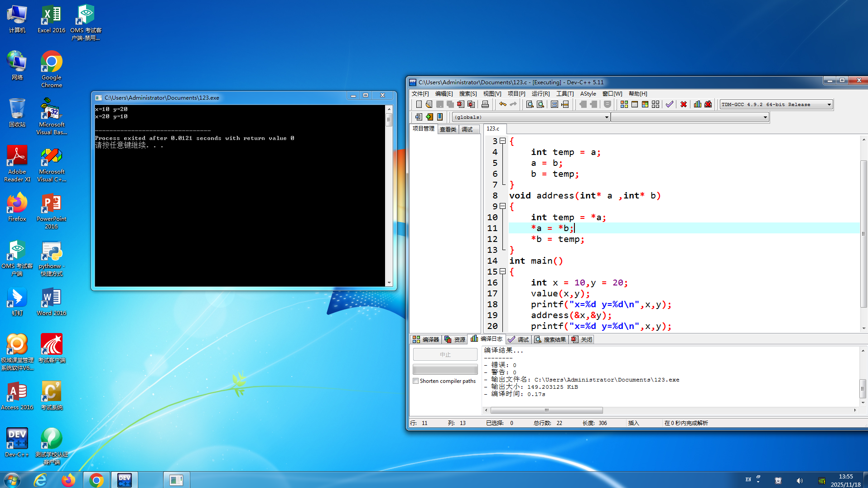
Task: Click the Insert icon on second toolbar row
Action: 419,117
